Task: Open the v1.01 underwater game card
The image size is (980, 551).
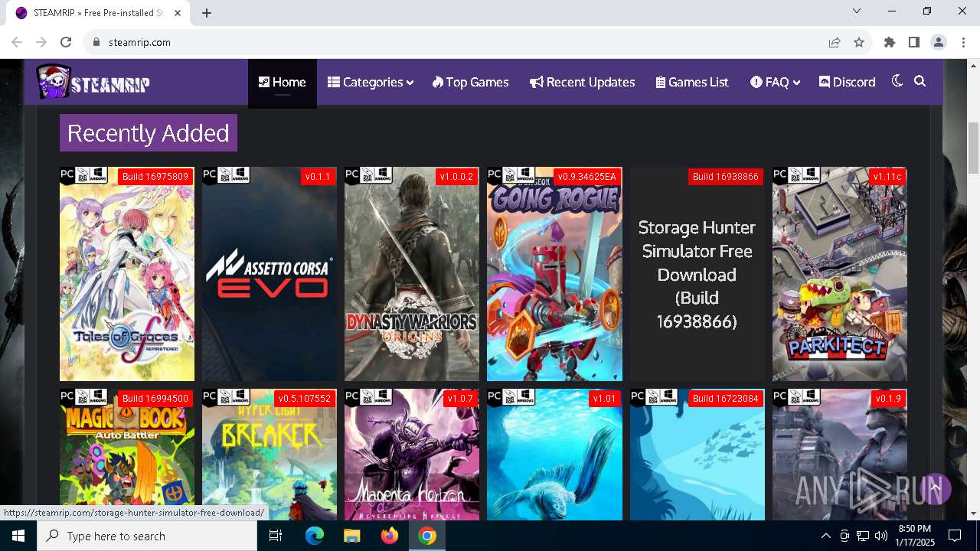Action: point(554,455)
